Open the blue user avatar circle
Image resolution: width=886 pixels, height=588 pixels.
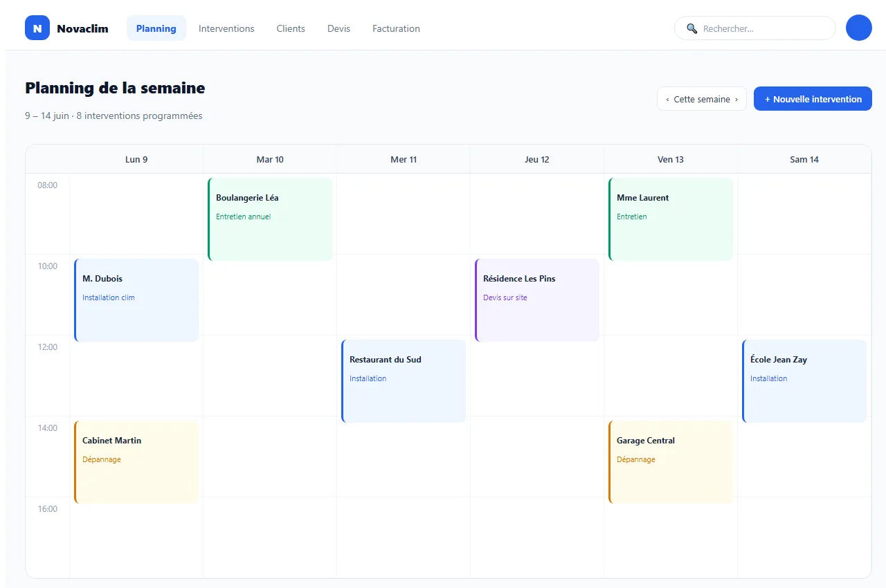point(859,28)
